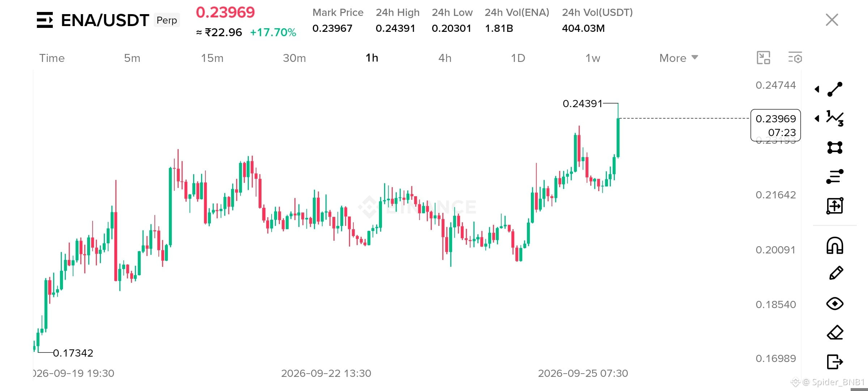Open the Fibonacci retracement lines tool
868x391 pixels.
pyautogui.click(x=835, y=176)
